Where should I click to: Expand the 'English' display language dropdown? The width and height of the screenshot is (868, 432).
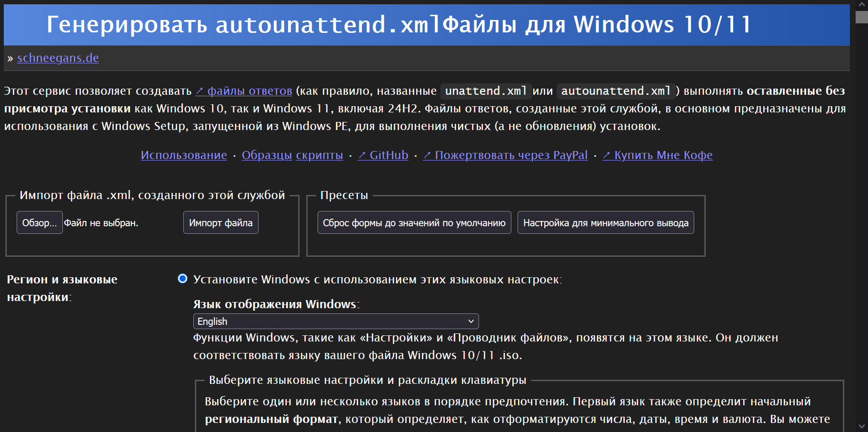pyautogui.click(x=336, y=321)
